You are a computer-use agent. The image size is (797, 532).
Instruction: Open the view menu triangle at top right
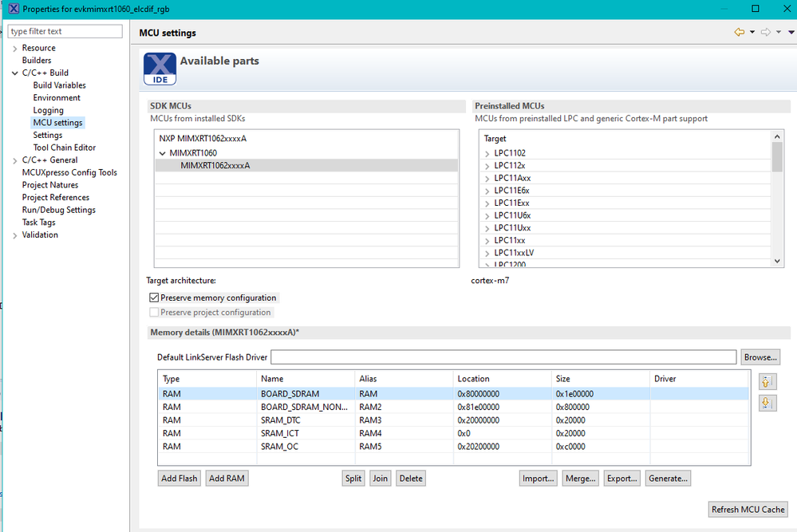tap(791, 32)
